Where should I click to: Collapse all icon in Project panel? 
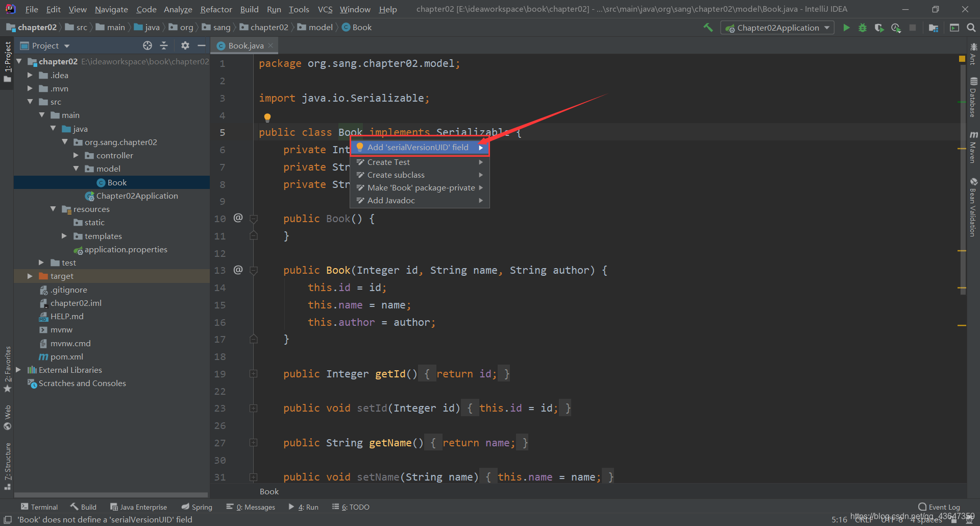coord(164,45)
